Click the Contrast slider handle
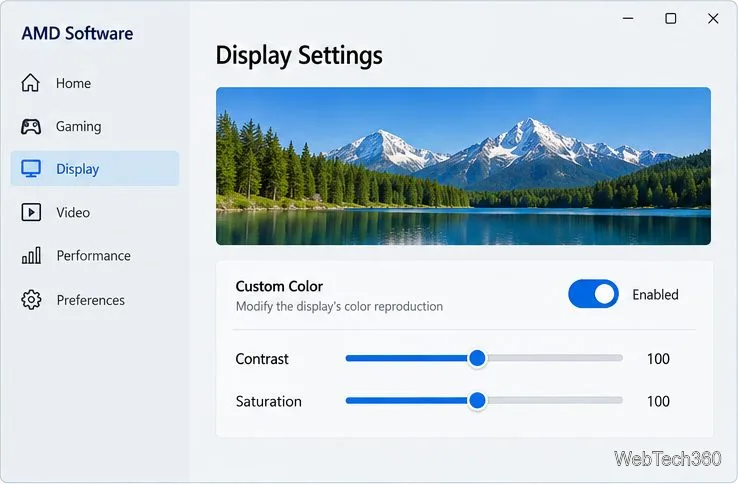Viewport: 738px width, 484px height. click(x=477, y=358)
